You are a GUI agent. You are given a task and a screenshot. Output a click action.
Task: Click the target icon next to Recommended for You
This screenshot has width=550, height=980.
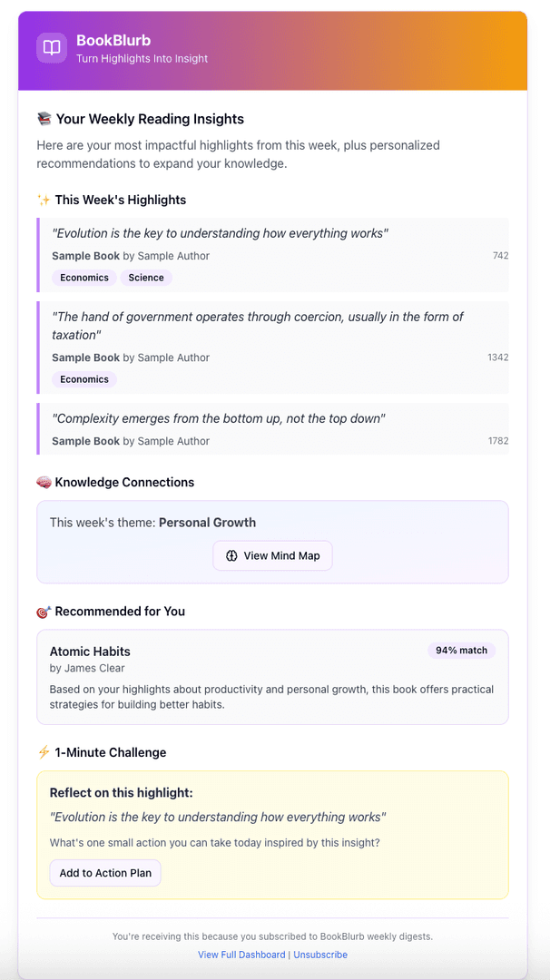(x=44, y=612)
